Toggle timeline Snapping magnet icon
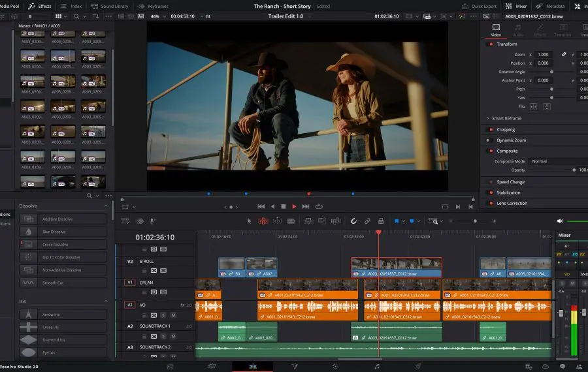Viewport: 588px width, 372px height. pos(353,221)
